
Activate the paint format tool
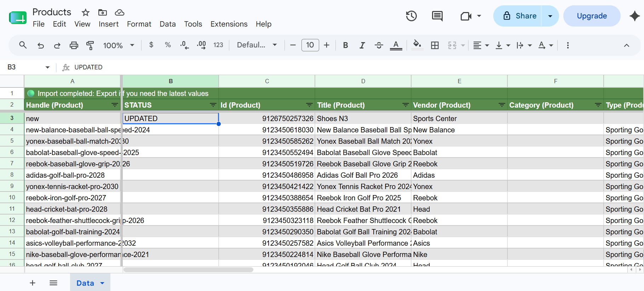click(90, 45)
